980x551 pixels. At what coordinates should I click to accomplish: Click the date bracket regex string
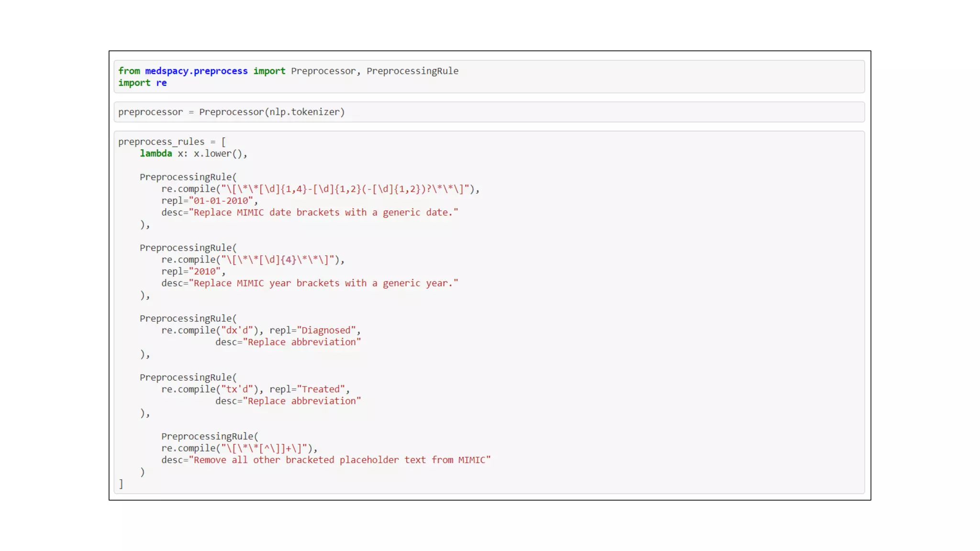pos(345,189)
